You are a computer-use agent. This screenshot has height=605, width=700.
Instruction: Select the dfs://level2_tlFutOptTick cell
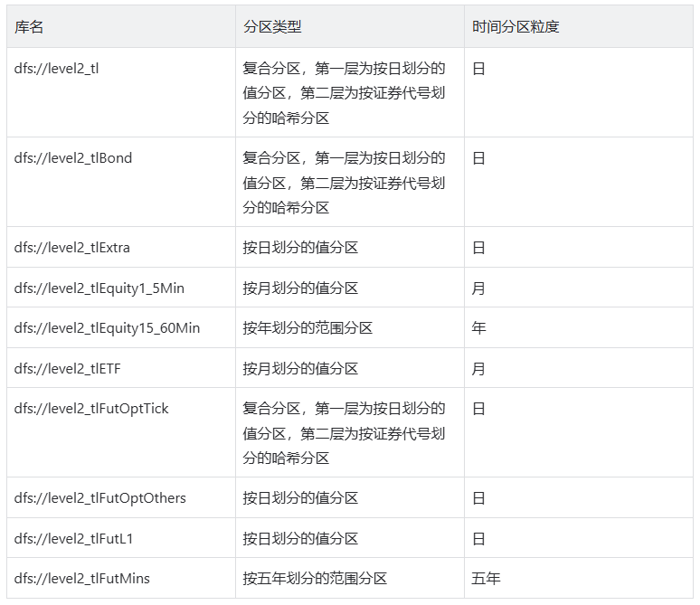(x=91, y=409)
